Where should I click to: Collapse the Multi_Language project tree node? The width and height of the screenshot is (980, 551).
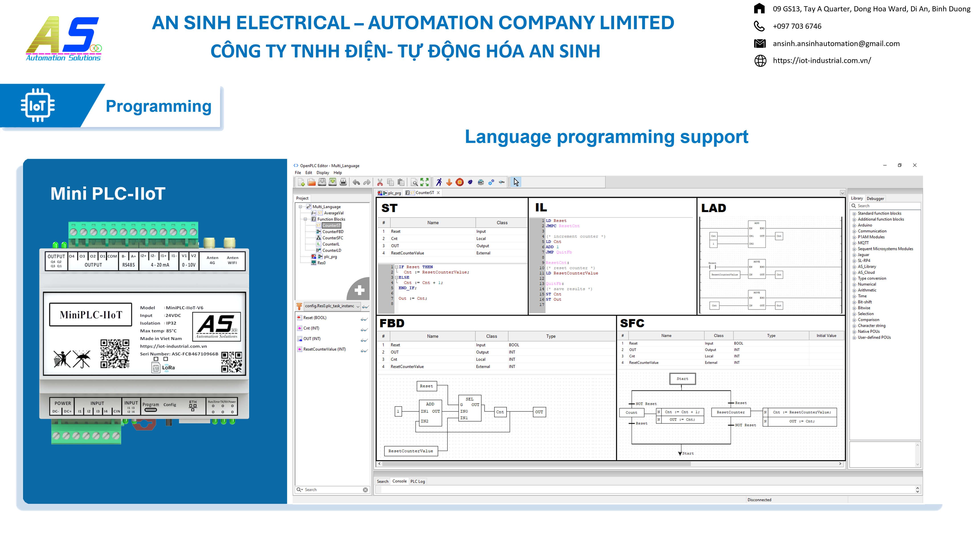(300, 207)
